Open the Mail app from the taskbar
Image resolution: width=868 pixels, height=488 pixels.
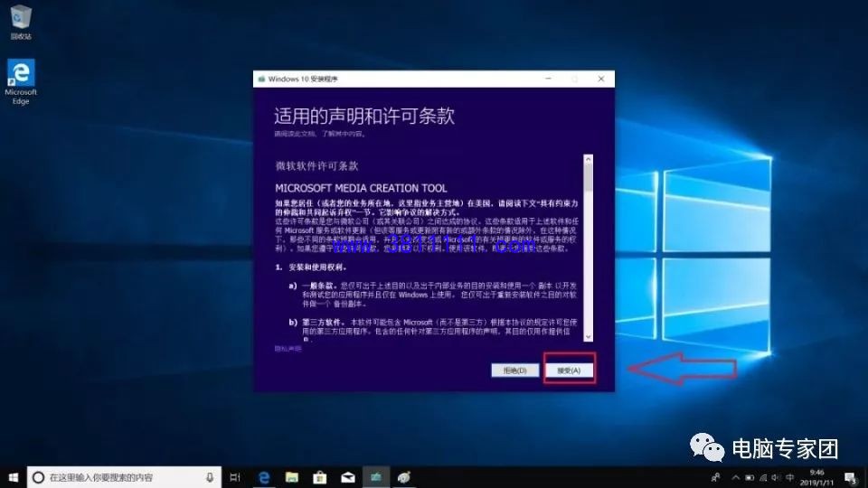pyautogui.click(x=347, y=477)
